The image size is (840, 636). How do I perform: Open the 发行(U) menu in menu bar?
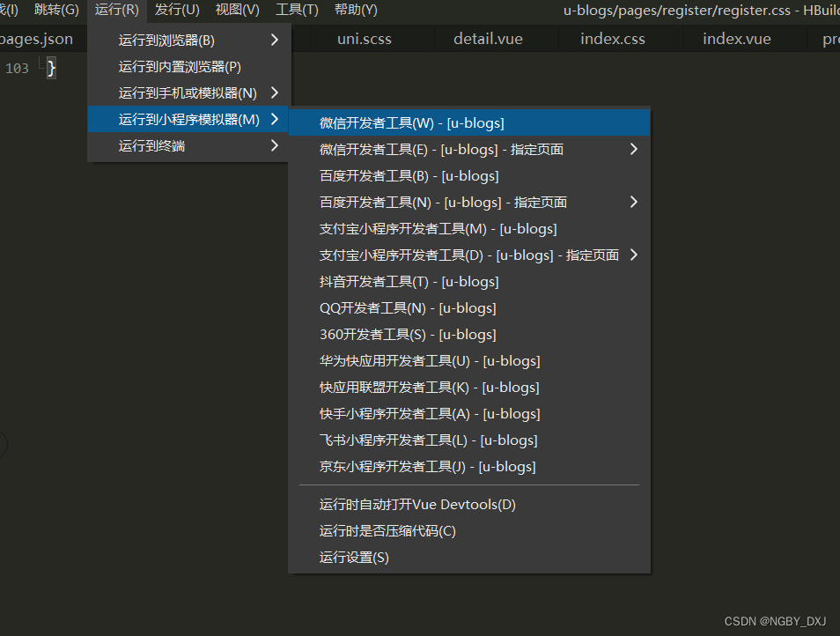point(177,10)
